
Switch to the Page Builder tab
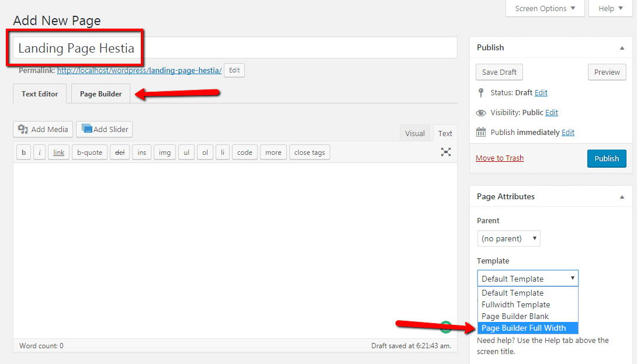(x=100, y=93)
